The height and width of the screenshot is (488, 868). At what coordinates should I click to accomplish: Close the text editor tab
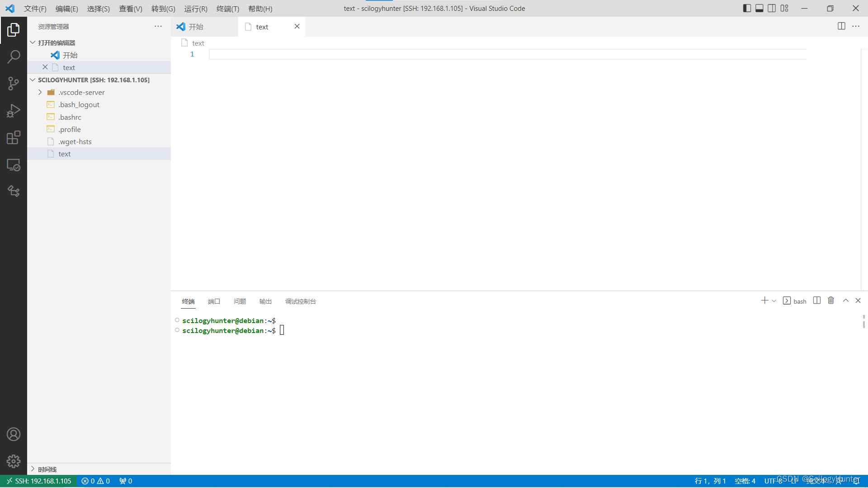[x=297, y=26]
